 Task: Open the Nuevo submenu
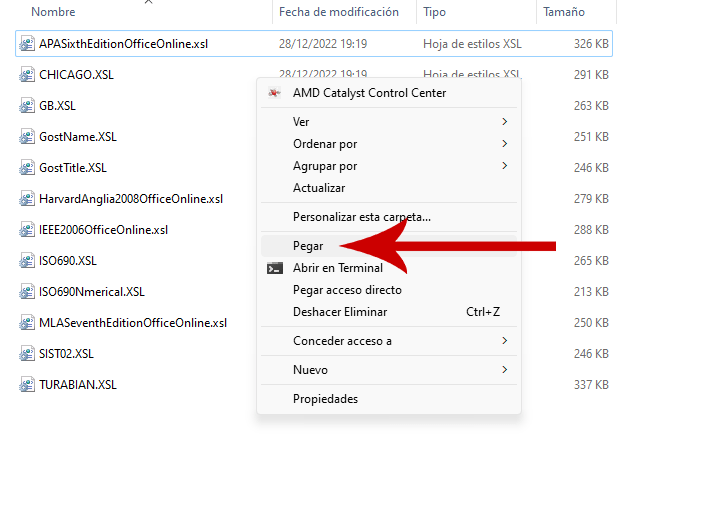pos(504,370)
